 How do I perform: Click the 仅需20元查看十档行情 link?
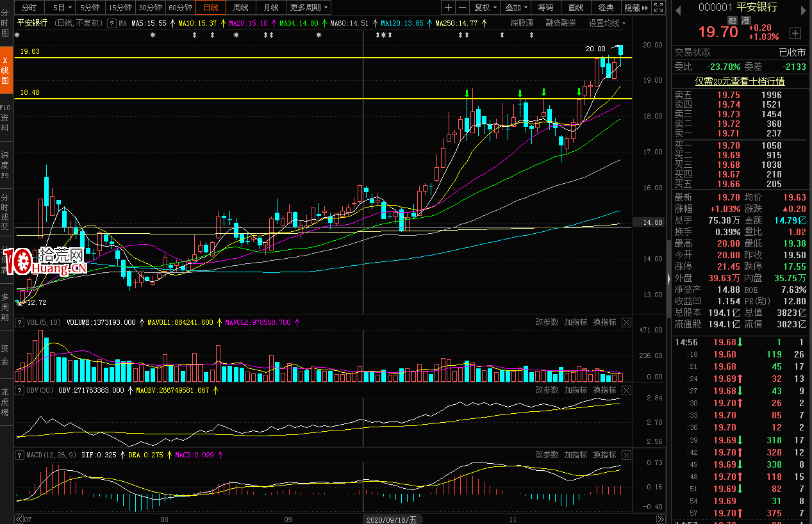coord(740,81)
